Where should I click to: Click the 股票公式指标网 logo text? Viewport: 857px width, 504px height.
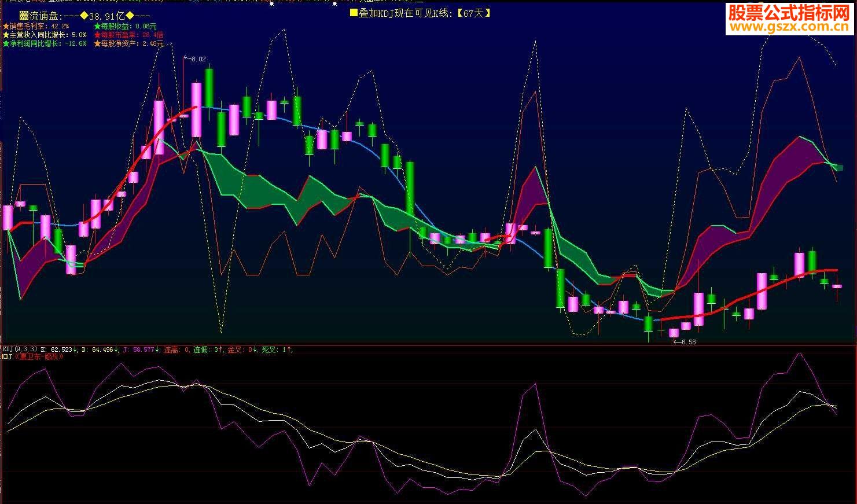pyautogui.click(x=789, y=12)
